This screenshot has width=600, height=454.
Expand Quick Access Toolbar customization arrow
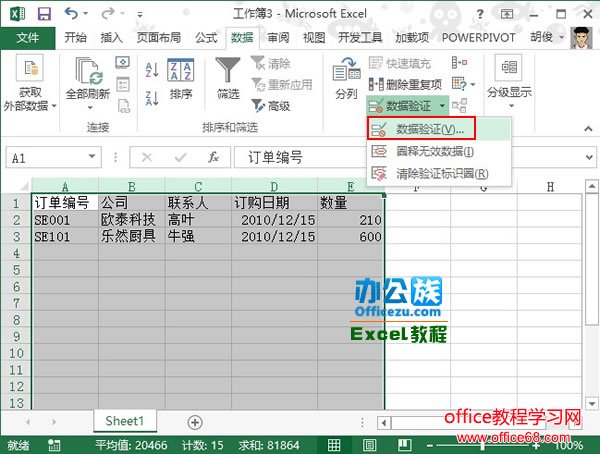(x=140, y=15)
